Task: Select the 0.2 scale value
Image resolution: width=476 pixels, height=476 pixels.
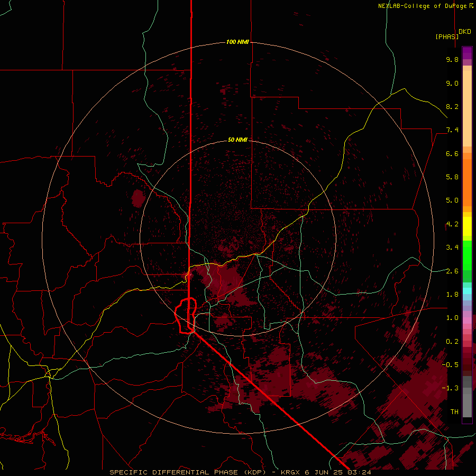Action: pyautogui.click(x=452, y=341)
